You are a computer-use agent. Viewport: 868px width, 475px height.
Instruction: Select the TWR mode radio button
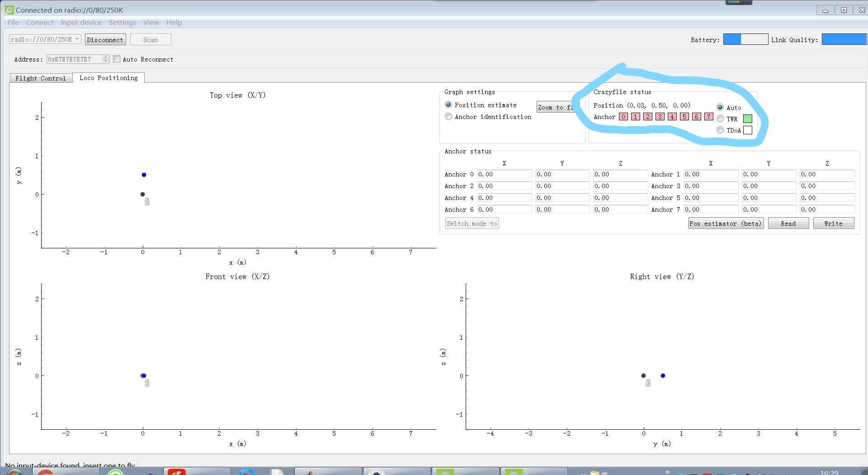coord(720,119)
